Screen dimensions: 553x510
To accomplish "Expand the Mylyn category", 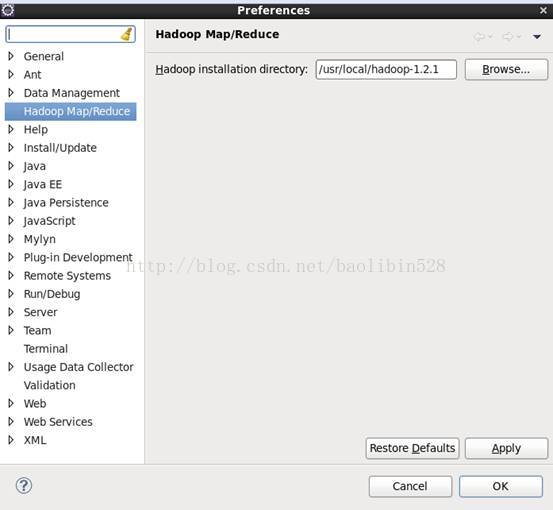I will (11, 239).
